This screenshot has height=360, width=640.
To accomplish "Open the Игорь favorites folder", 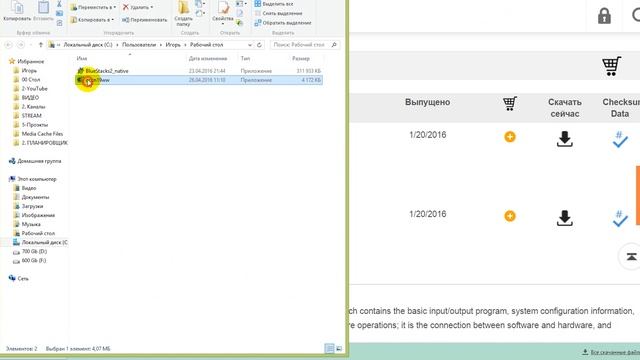I will pyautogui.click(x=29, y=71).
